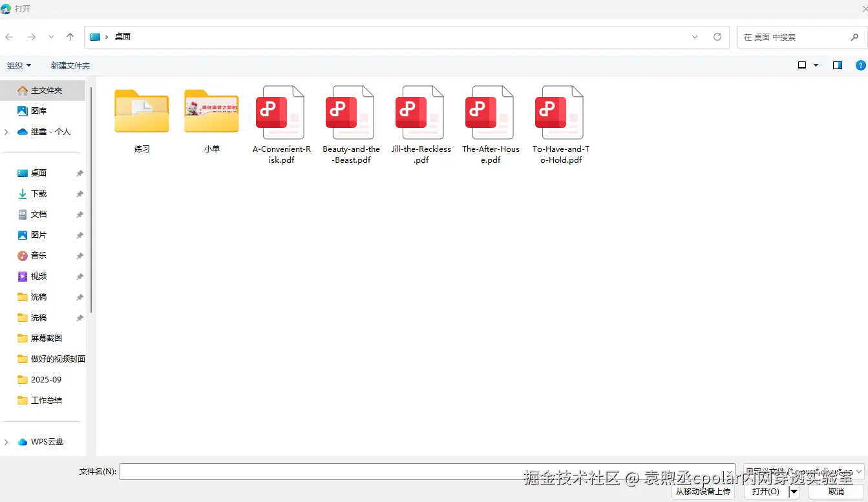The width and height of the screenshot is (868, 502).
Task: Click the refresh icon in address bar
Action: [x=717, y=37]
